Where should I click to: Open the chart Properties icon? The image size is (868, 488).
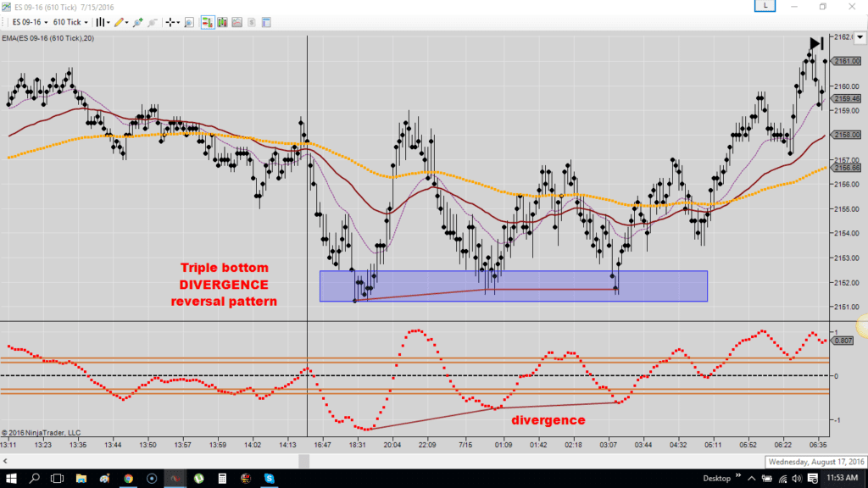(x=266, y=22)
